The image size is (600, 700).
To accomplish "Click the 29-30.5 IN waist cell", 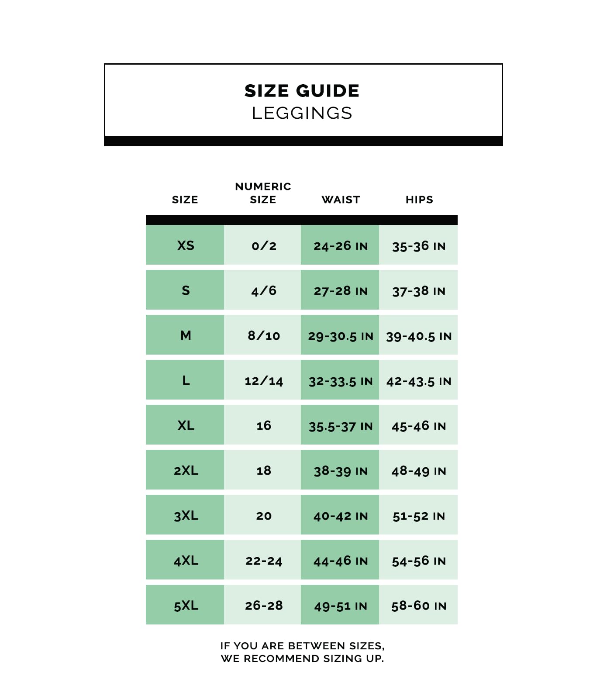I will [x=340, y=336].
